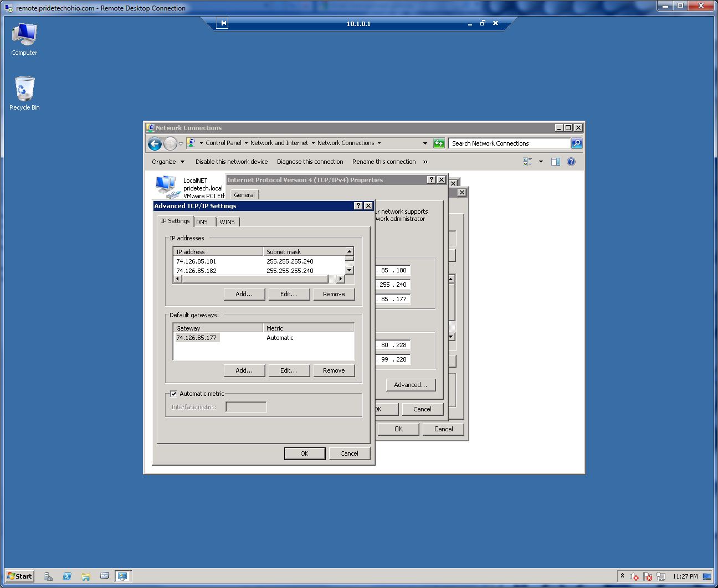Select General tab in IPv4 Properties

click(x=244, y=195)
